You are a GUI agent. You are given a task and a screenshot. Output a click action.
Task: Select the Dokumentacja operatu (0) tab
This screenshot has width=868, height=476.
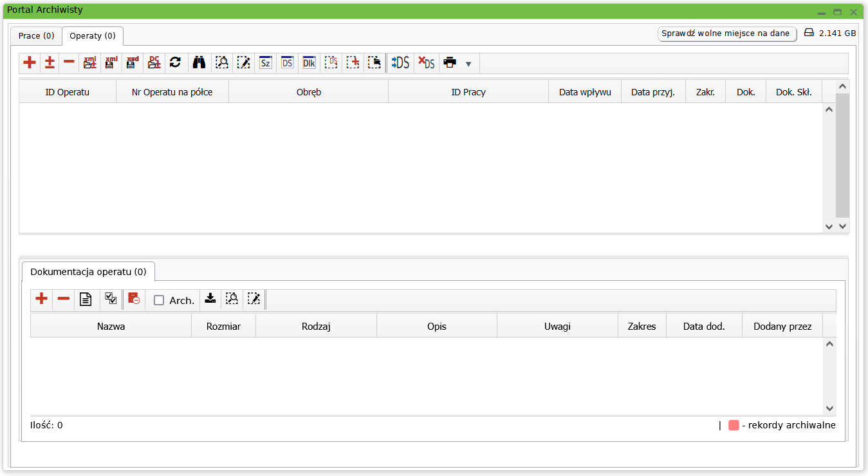(88, 272)
